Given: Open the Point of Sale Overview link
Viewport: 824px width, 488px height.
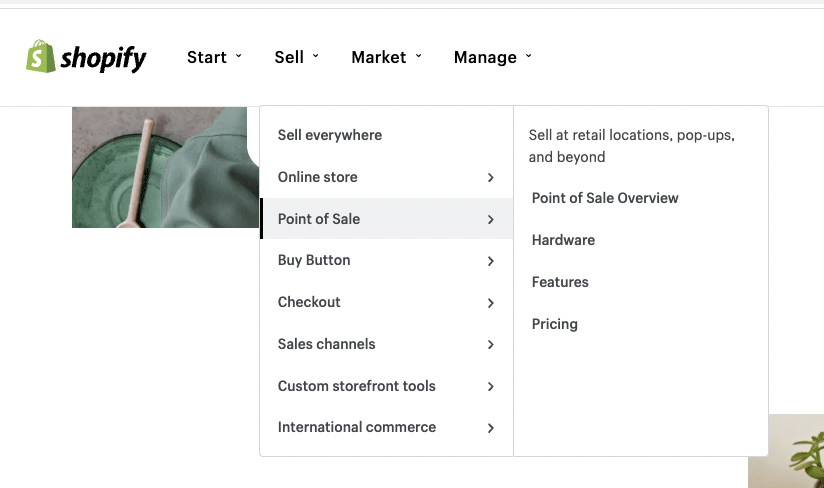Looking at the screenshot, I should click(x=605, y=198).
